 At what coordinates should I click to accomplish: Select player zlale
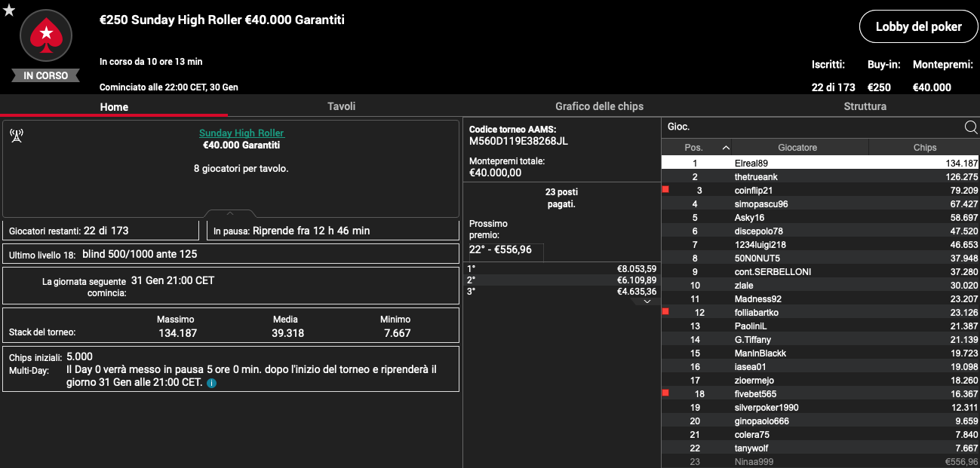tap(820, 285)
